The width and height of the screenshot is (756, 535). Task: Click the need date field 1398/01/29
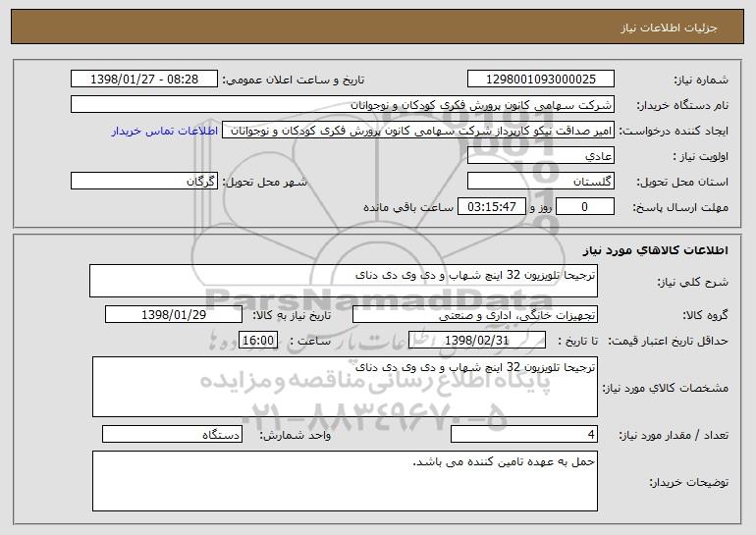174,314
